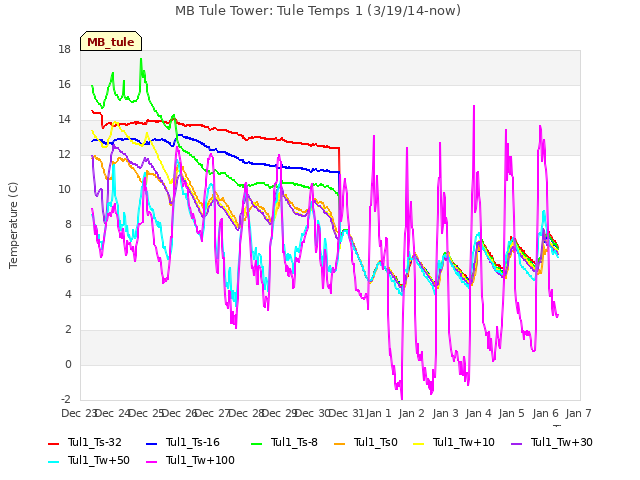This screenshot has height=480, width=640.
Task: Select the Tul1_Ts0 legend label
Action: [376, 442]
